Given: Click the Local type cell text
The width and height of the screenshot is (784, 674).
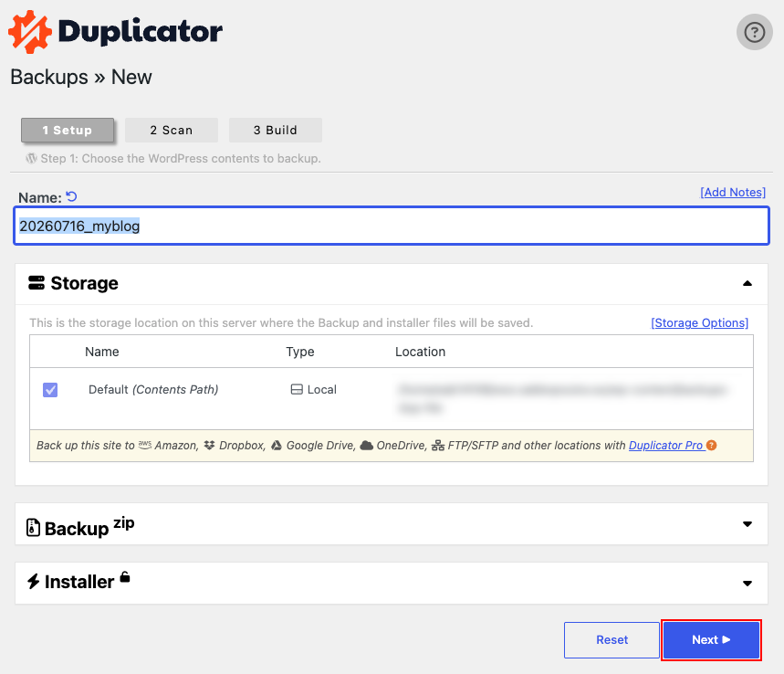Looking at the screenshot, I should [x=322, y=389].
